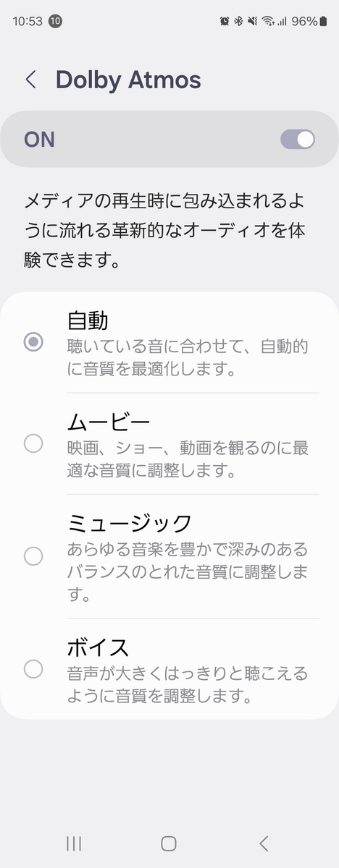Tap the ミュージック description text
Image resolution: width=339 pixels, height=868 pixels.
pos(188,573)
